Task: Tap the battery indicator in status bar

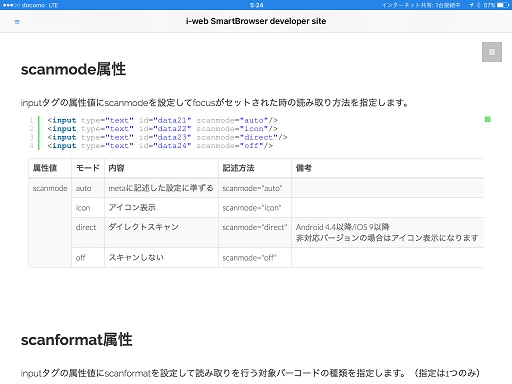Action: [503, 5]
